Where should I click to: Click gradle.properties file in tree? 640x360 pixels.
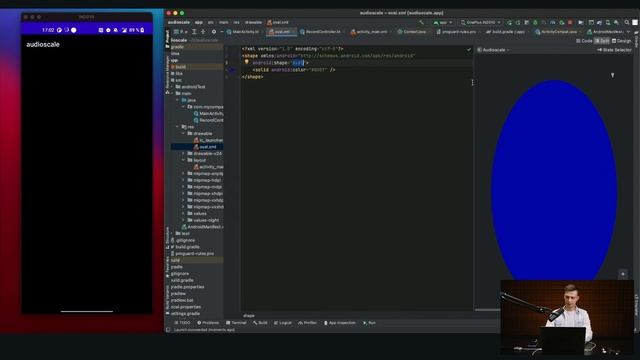pyautogui.click(x=187, y=287)
